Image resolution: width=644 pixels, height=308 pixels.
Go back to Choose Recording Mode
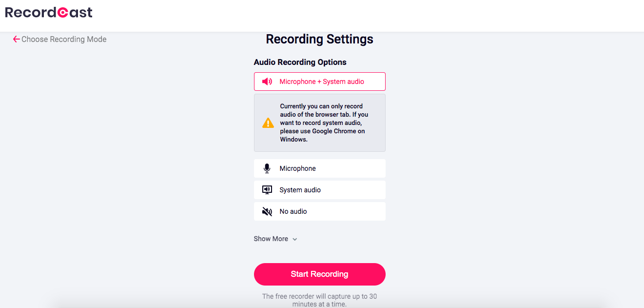[x=60, y=39]
